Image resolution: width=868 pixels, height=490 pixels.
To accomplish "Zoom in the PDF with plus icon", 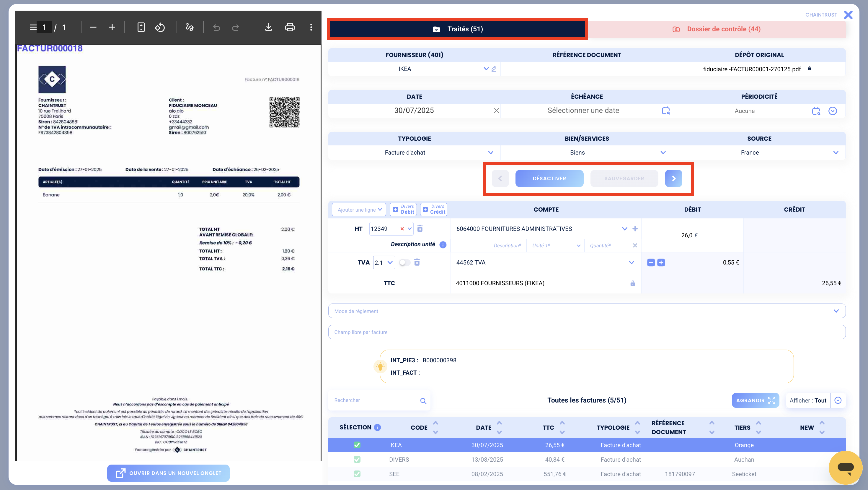I will coord(112,27).
